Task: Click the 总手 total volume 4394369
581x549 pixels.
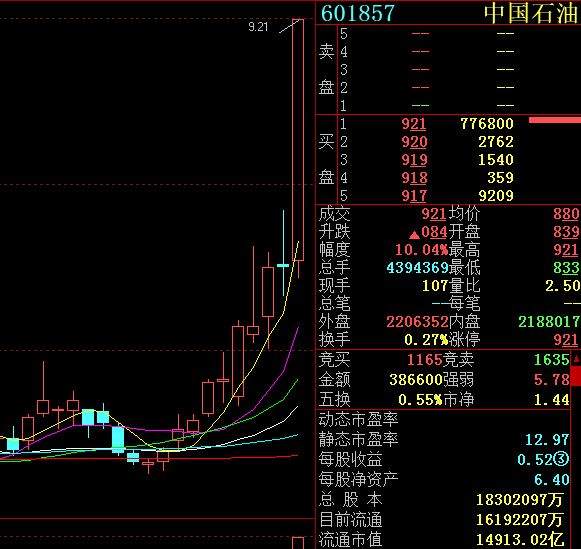Action: click(x=417, y=268)
